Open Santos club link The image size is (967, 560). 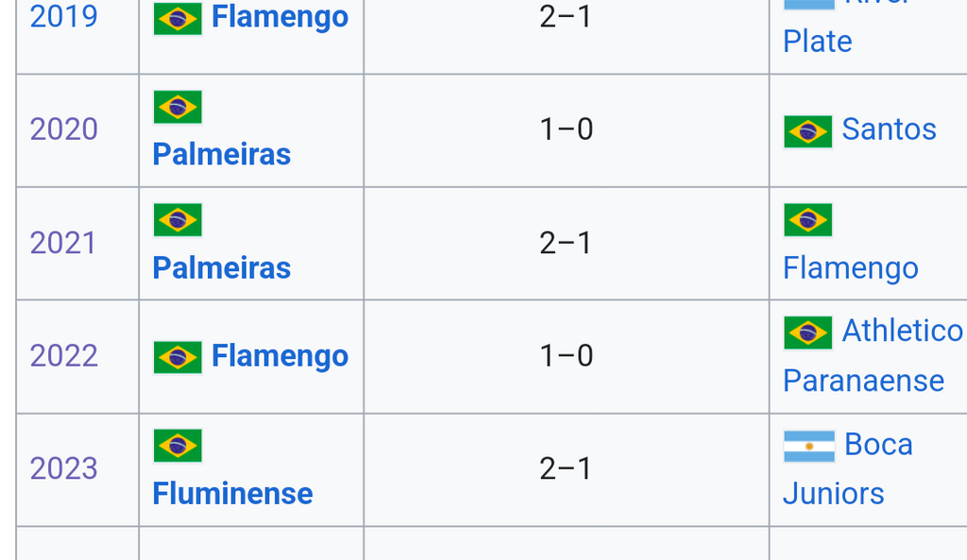point(889,129)
